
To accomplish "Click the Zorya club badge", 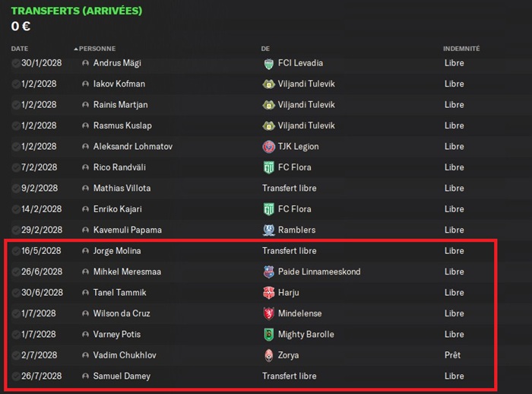I will click(x=268, y=355).
